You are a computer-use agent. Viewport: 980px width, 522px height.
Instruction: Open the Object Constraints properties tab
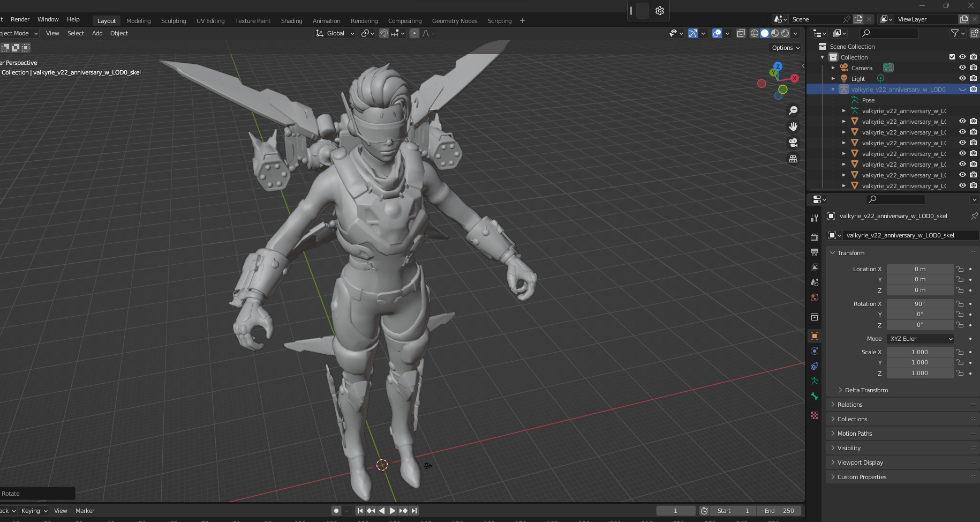[x=815, y=366]
